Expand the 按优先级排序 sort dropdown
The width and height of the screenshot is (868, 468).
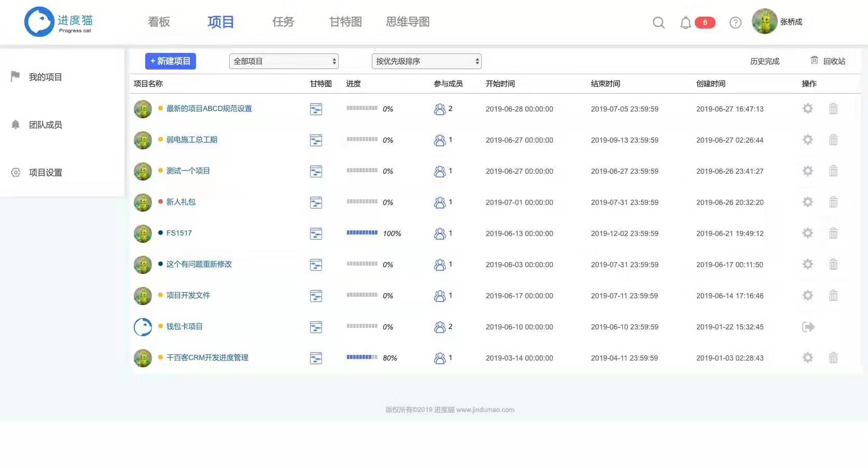pos(426,61)
